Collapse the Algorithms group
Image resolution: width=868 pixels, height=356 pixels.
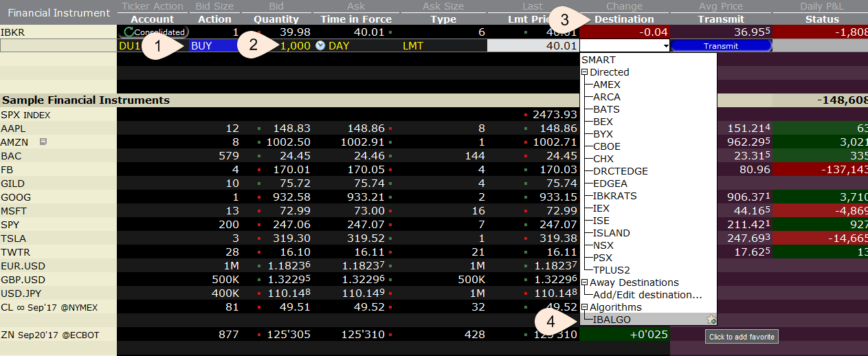[584, 307]
